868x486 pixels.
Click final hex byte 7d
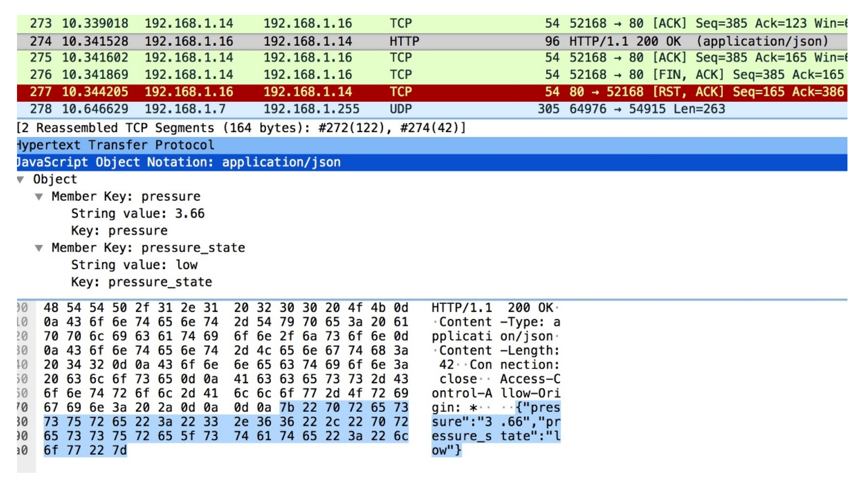tap(119, 450)
